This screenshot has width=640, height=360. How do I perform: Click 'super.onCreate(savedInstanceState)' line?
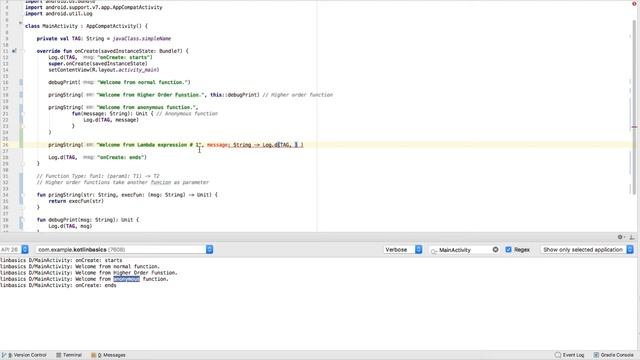coord(98,64)
